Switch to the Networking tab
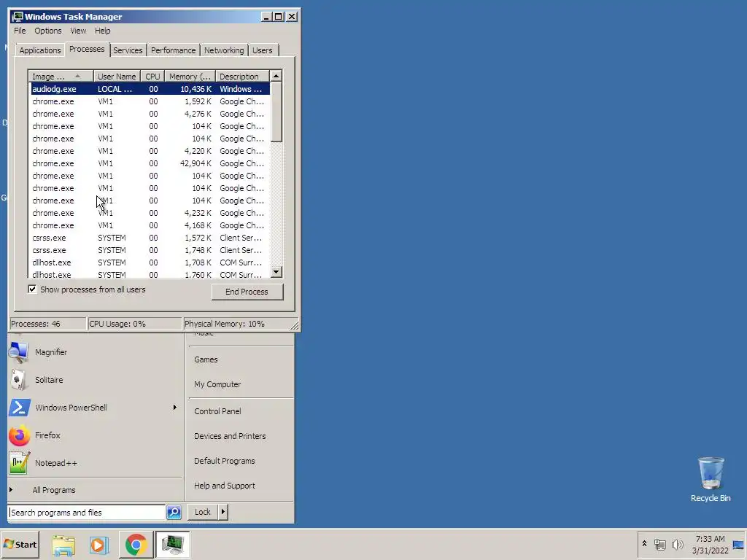The image size is (747, 560). tap(224, 50)
